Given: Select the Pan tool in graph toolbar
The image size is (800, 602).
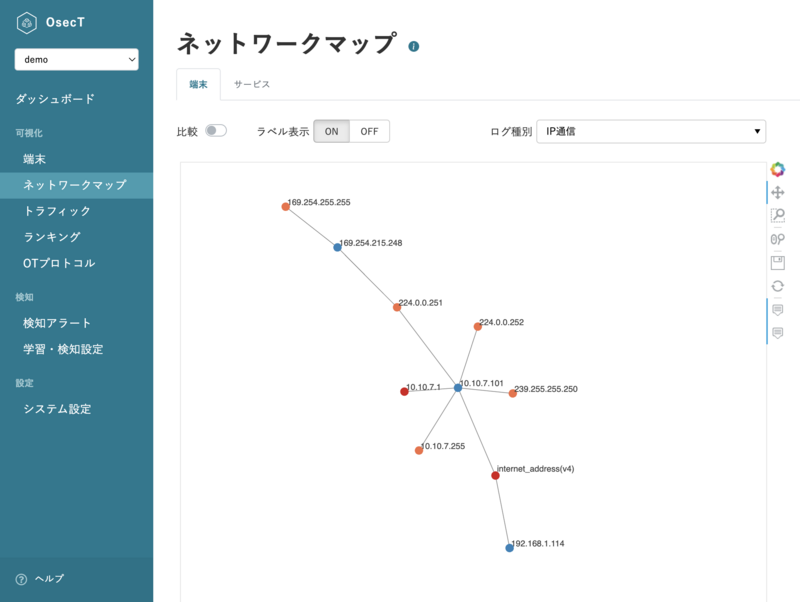Looking at the screenshot, I should click(x=778, y=192).
